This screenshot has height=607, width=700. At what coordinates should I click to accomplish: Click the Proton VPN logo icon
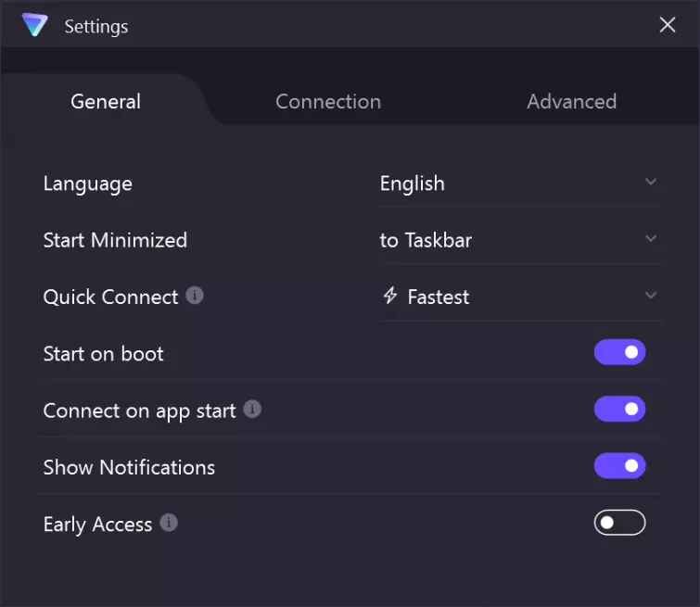(34, 25)
